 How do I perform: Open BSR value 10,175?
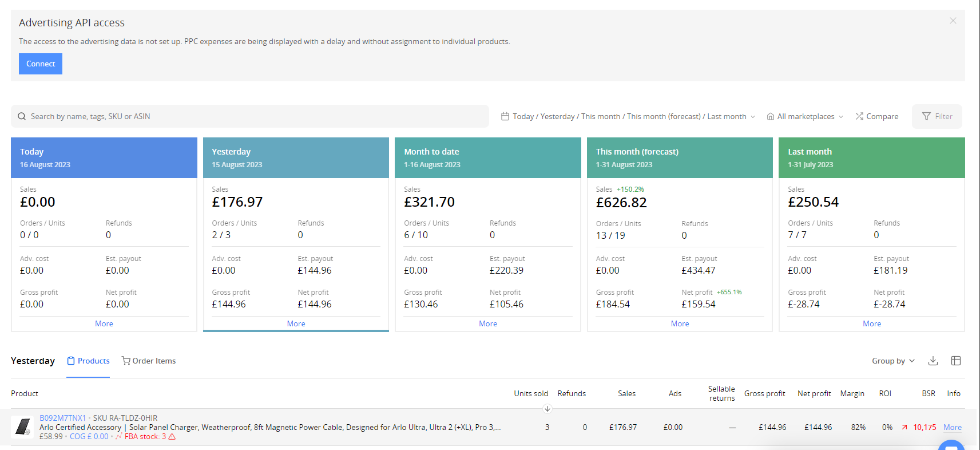click(925, 427)
